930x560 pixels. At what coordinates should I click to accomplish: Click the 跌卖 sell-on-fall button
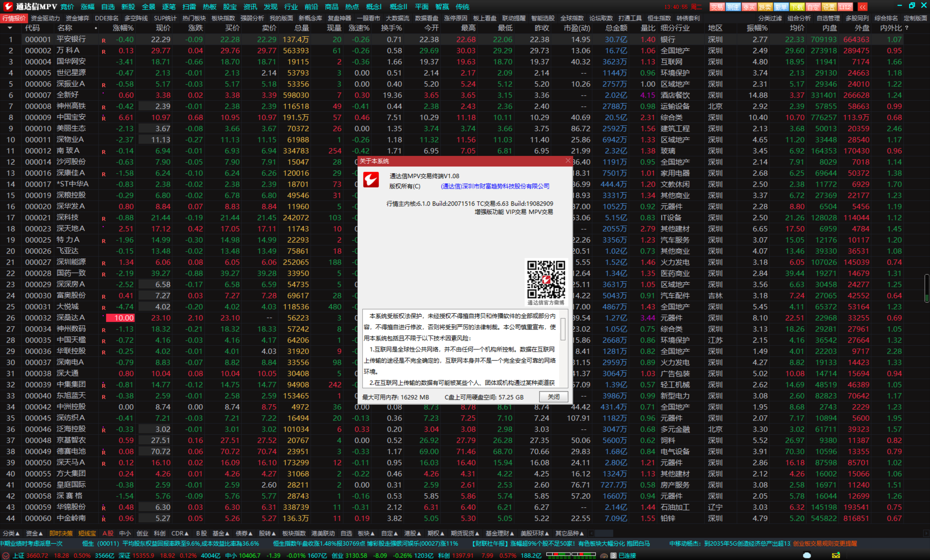765,7
